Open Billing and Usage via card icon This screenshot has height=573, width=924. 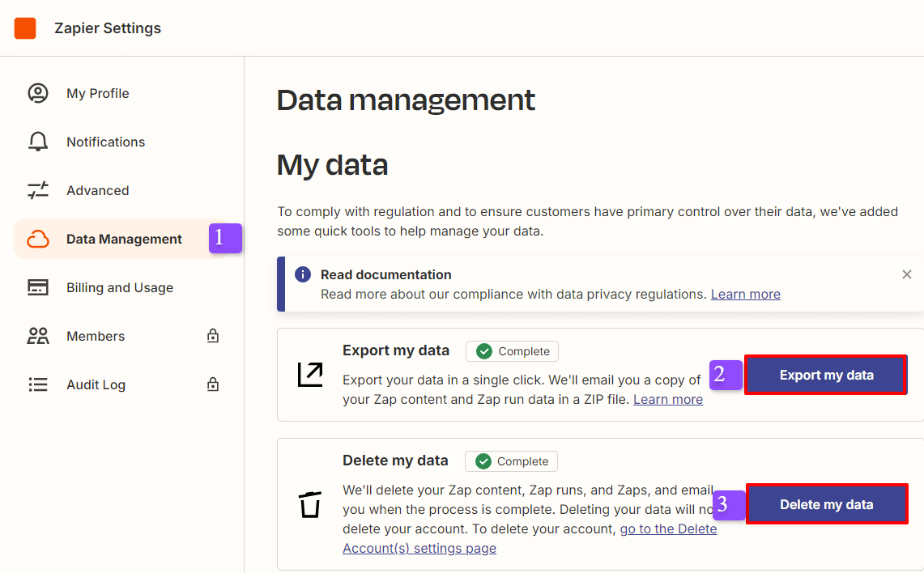(38, 287)
